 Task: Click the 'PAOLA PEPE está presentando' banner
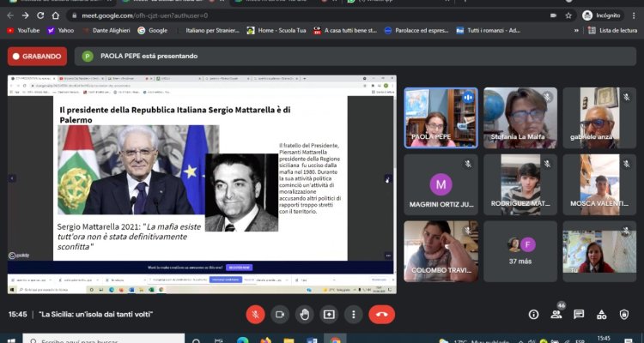355,57
